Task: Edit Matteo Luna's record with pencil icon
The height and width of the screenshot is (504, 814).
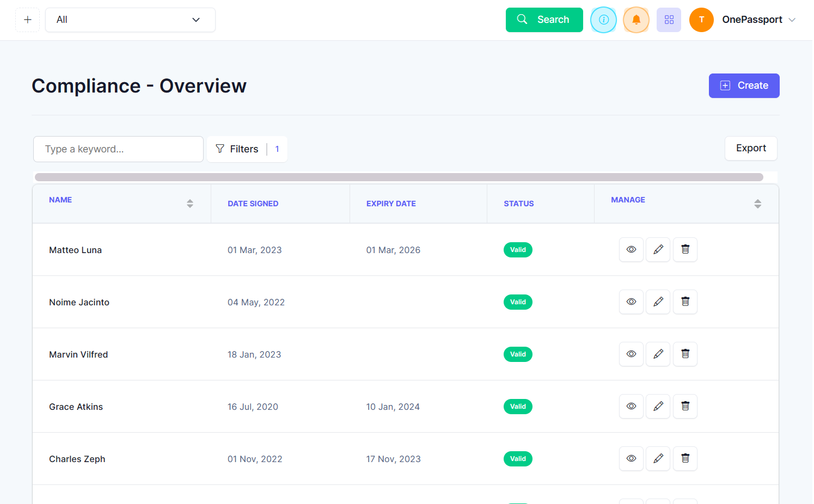Action: coord(658,250)
